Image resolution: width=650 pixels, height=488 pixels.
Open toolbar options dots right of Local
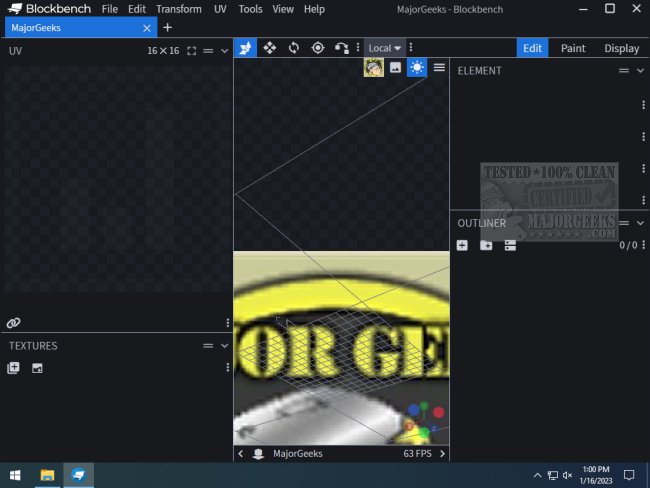411,48
